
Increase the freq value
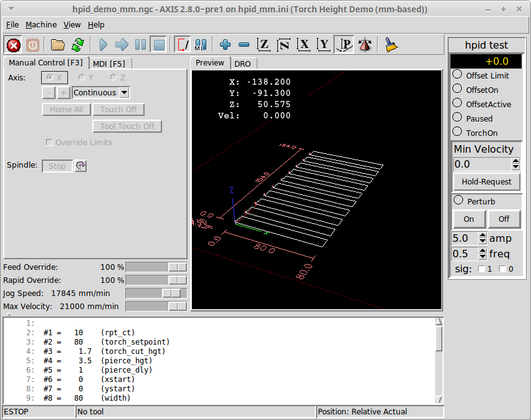pos(482,251)
